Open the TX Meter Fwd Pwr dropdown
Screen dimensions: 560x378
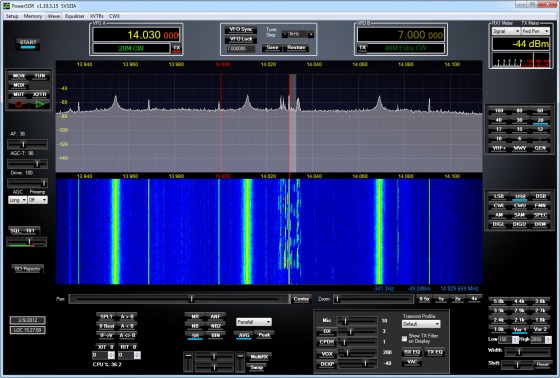535,31
